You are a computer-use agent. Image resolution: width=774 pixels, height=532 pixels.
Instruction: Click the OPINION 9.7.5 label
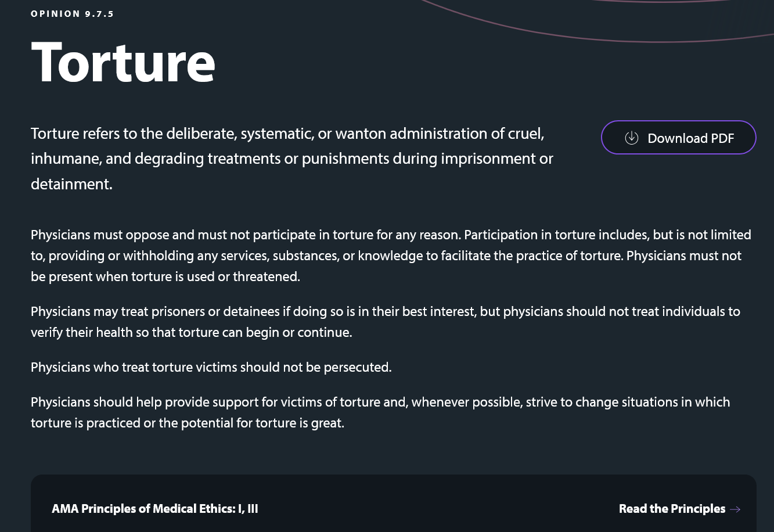tap(73, 14)
